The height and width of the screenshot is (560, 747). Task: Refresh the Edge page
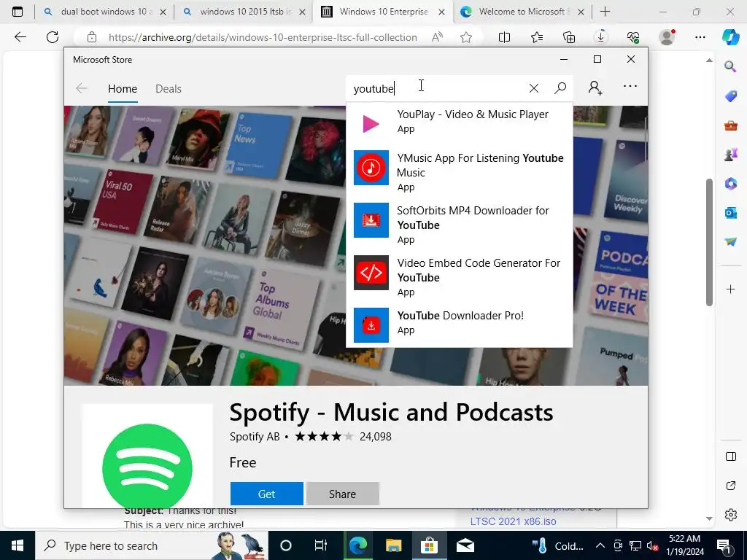(53, 37)
